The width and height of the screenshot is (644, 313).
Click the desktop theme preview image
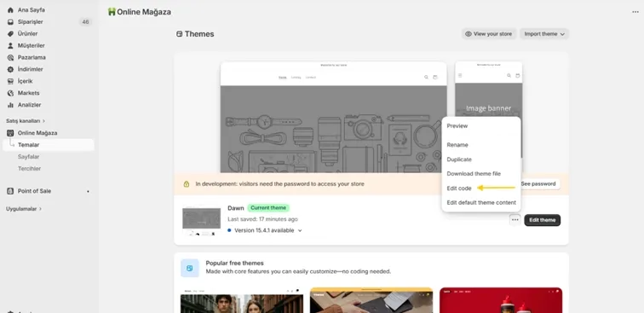334,117
